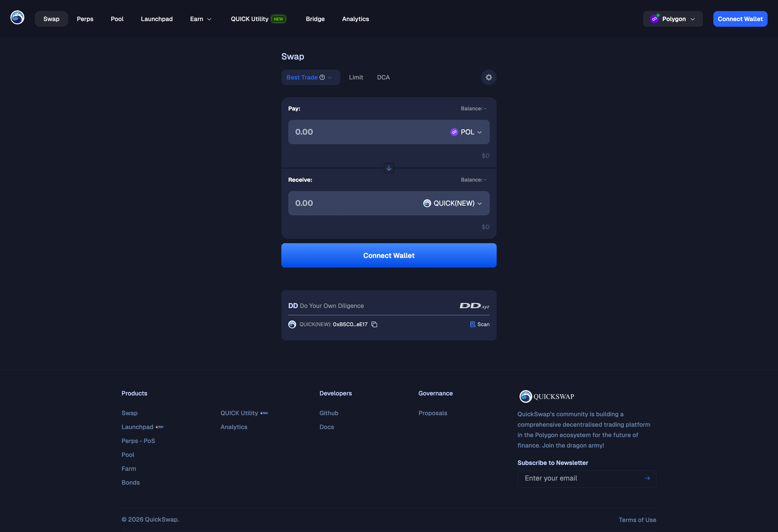Click the large Connect Wallet button below swap
The height and width of the screenshot is (532, 778).
click(389, 255)
